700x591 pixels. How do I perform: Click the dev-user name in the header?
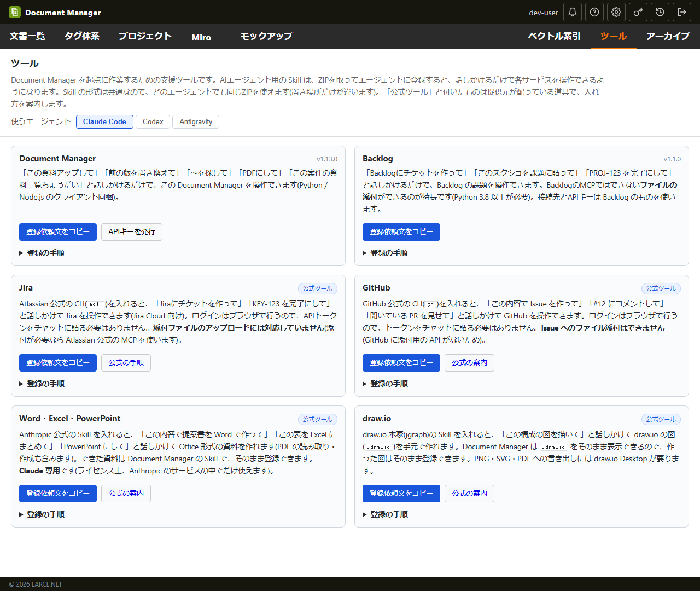[x=544, y=13]
